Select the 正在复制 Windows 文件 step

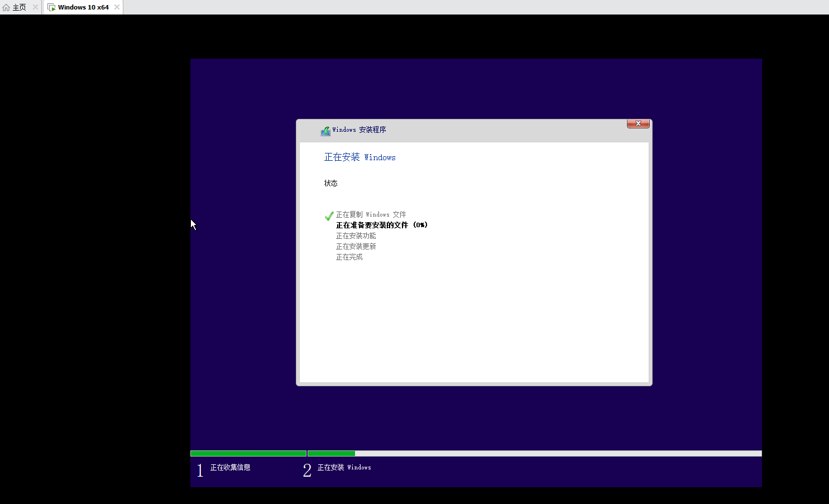[x=371, y=214]
